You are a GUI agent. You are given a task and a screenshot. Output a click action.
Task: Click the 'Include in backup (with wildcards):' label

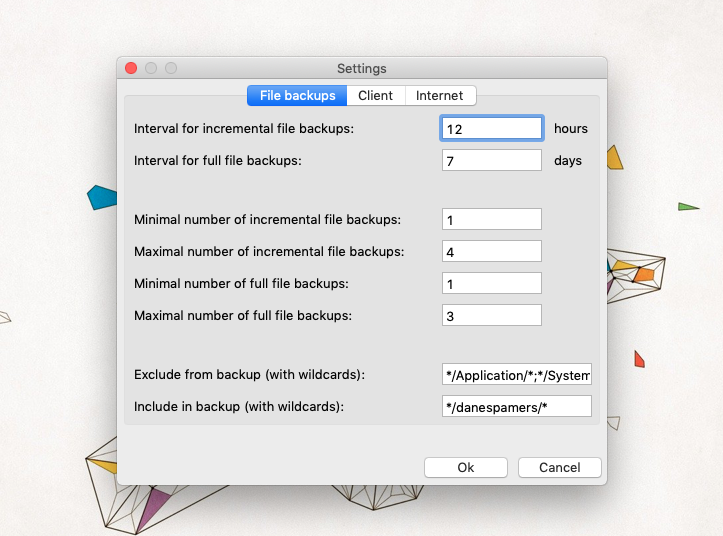click(239, 406)
